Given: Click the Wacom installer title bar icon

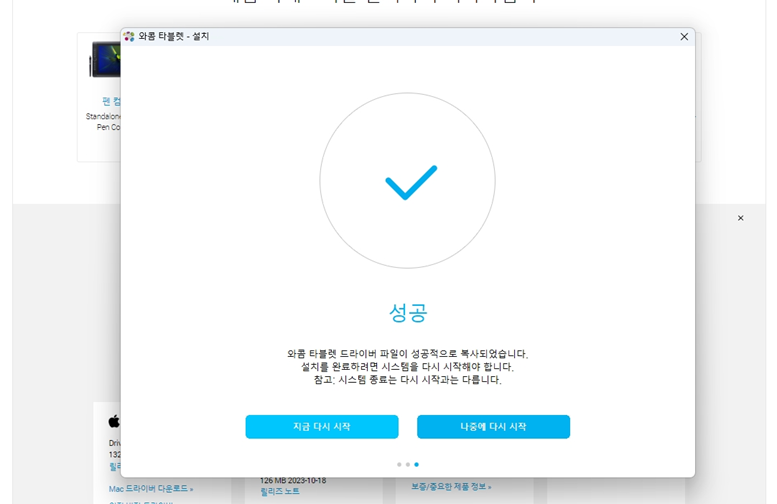Looking at the screenshot, I should (x=129, y=37).
